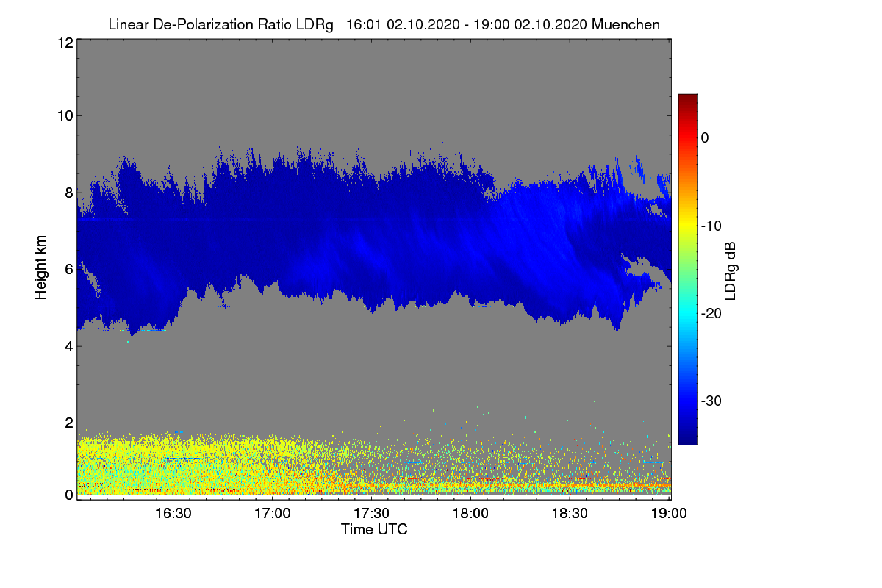Click the 'Height km' axis label
Viewport: 882px width, 588px height.
41,268
